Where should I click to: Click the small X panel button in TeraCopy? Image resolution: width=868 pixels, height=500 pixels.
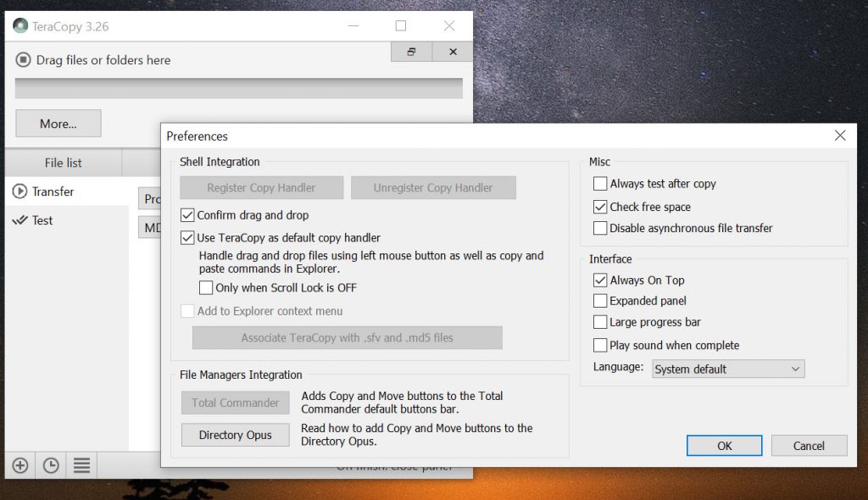point(453,52)
